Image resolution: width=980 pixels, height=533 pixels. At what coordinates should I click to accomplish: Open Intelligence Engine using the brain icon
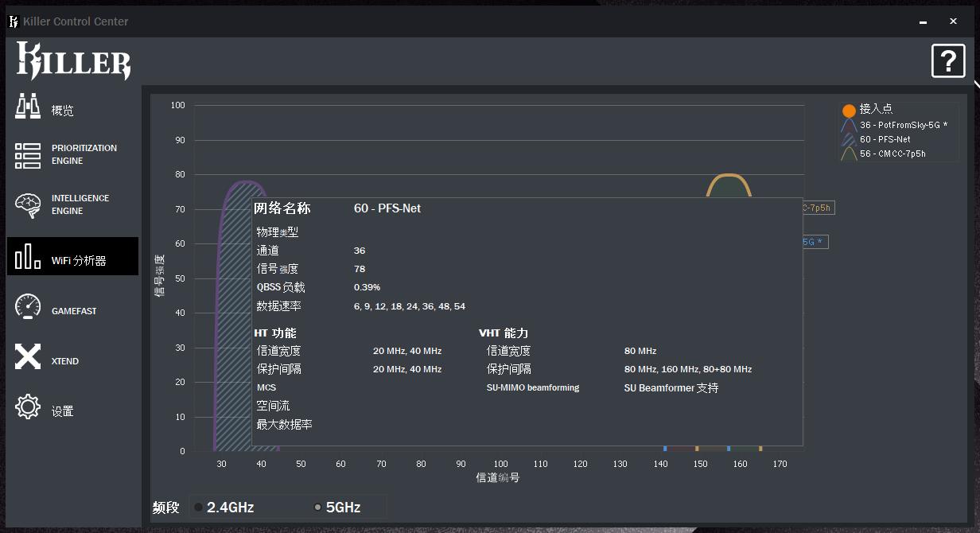click(26, 204)
